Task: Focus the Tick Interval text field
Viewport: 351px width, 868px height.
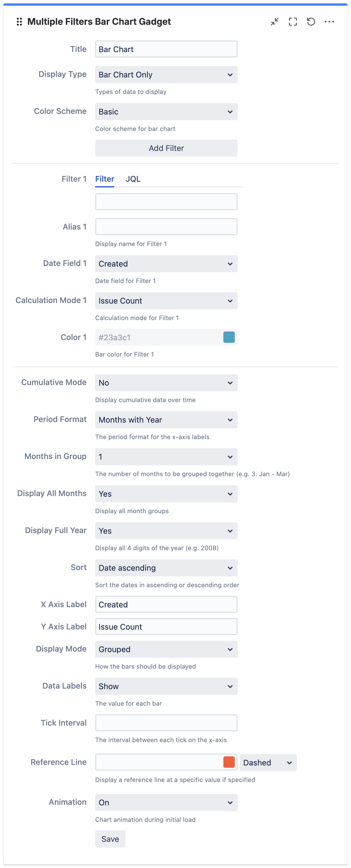Action: pyautogui.click(x=166, y=723)
